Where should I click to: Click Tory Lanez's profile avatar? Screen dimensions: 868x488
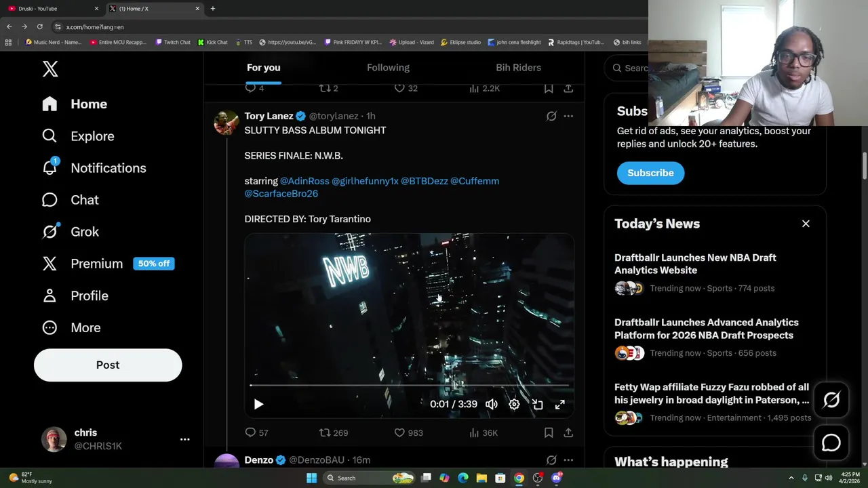(226, 123)
